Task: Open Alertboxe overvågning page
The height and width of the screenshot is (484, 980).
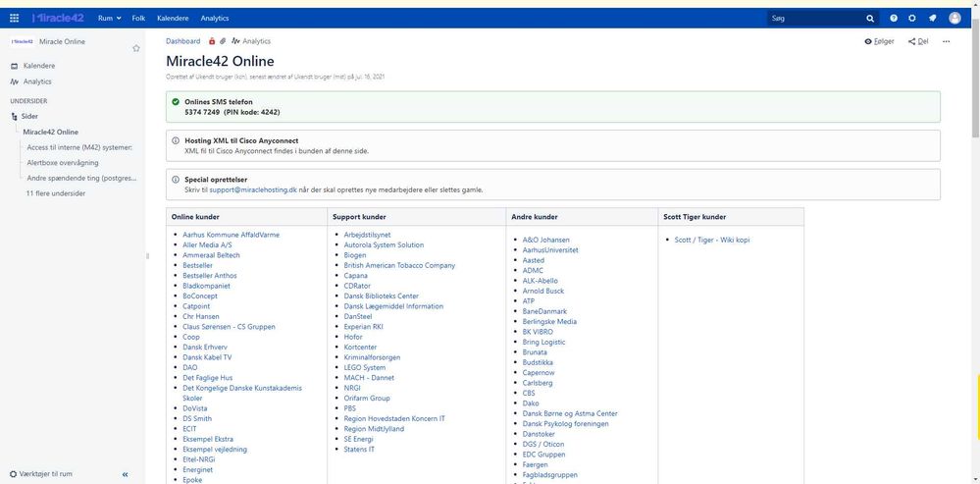Action: click(63, 163)
